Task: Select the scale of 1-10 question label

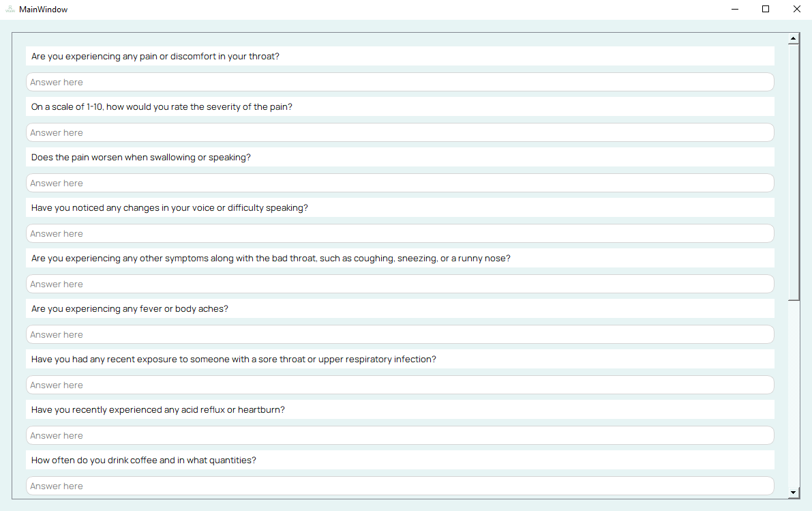Action: [162, 106]
